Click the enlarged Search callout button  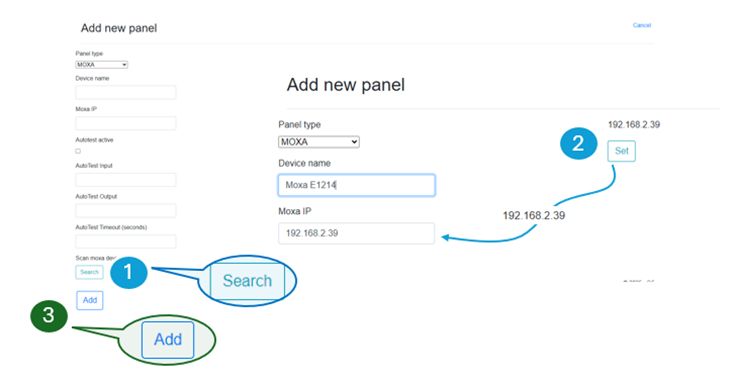click(247, 281)
